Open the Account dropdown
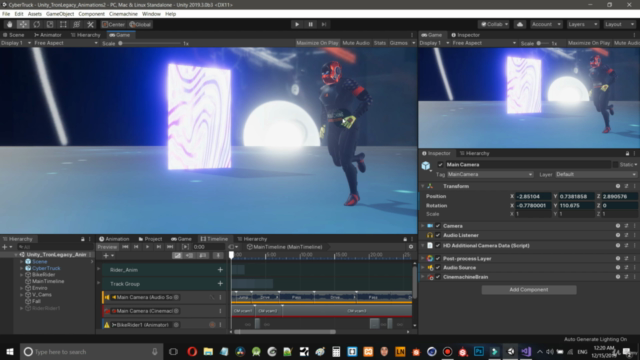The image size is (640, 360). 546,24
